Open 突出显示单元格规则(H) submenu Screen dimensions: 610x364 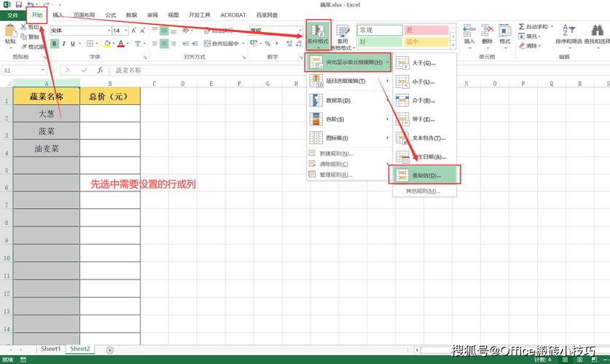[348, 63]
